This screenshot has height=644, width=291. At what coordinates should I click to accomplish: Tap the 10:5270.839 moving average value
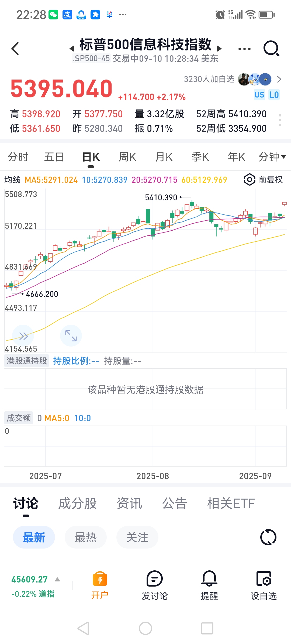point(105,180)
